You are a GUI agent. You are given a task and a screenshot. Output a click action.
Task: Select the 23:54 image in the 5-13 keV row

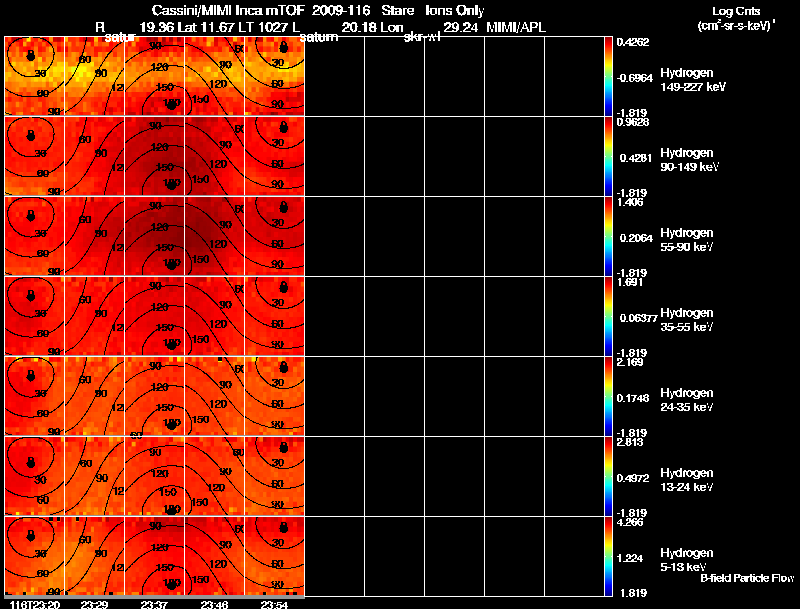coord(274,556)
